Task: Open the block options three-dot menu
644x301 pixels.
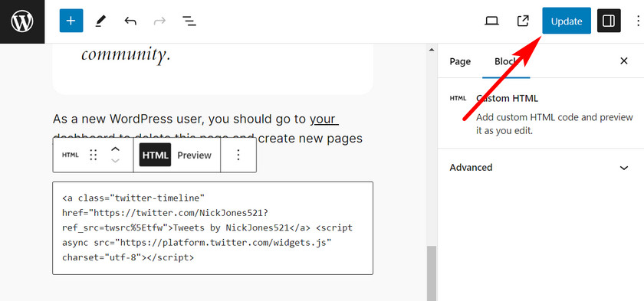Action: tap(238, 155)
